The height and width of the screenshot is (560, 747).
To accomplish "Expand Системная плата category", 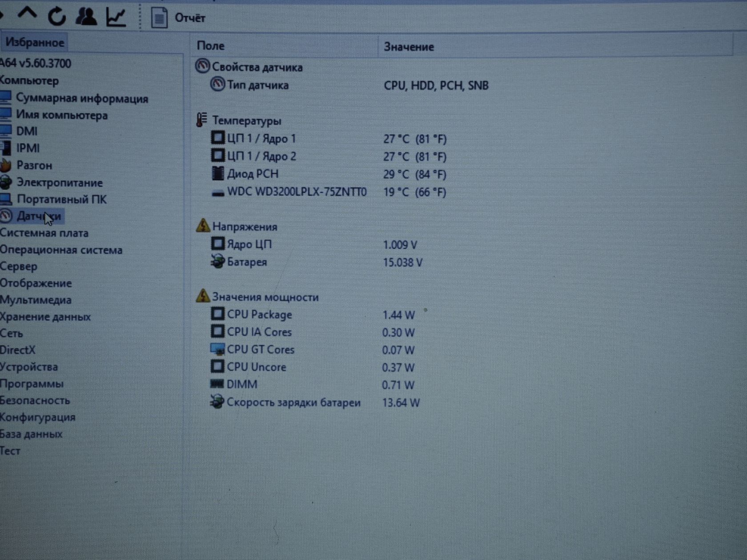I will tap(44, 233).
